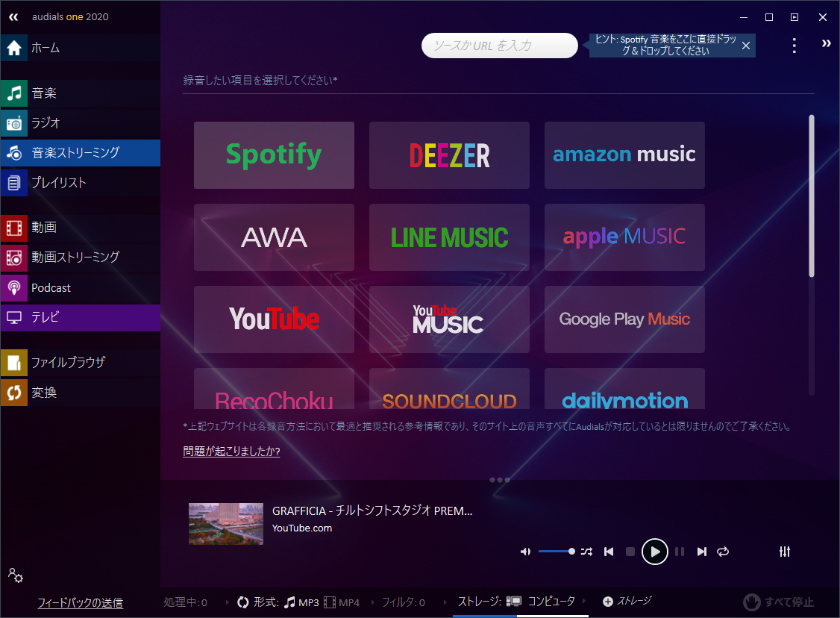The image size is (840, 618).
Task: Toggle repeat mode
Action: pos(723,552)
